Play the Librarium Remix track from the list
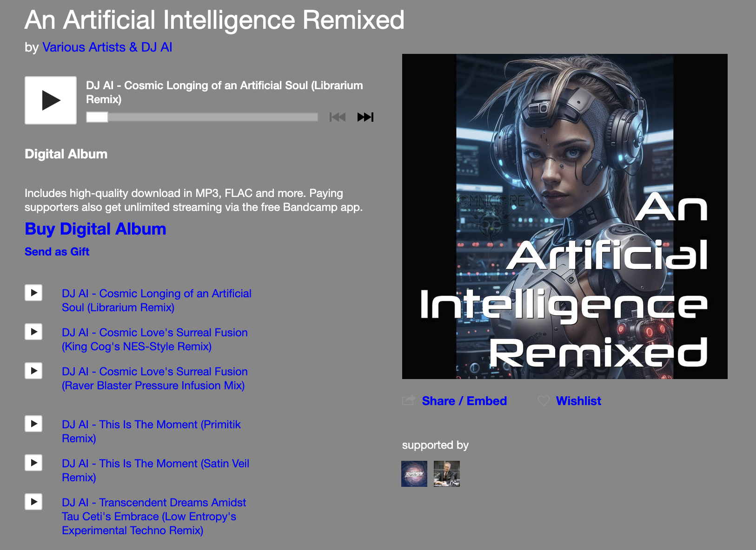 point(33,293)
